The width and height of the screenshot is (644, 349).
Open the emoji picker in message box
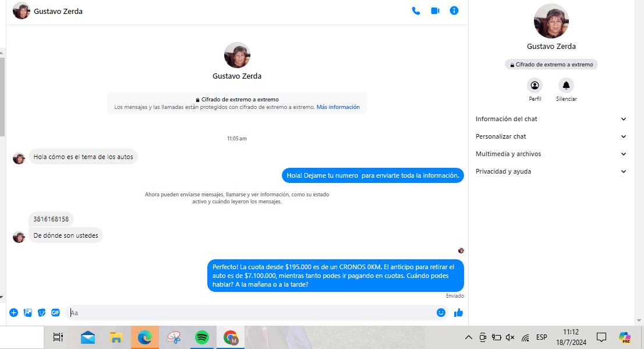click(x=441, y=313)
